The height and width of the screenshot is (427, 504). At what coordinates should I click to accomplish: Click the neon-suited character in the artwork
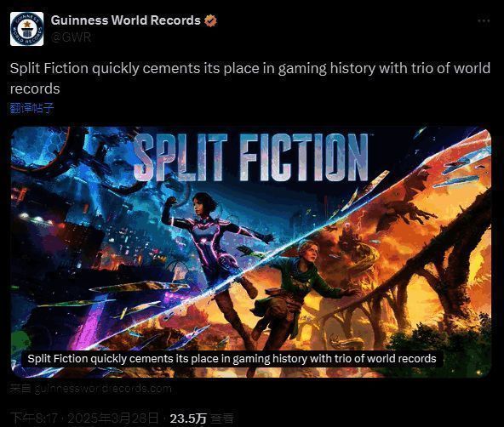212,244
